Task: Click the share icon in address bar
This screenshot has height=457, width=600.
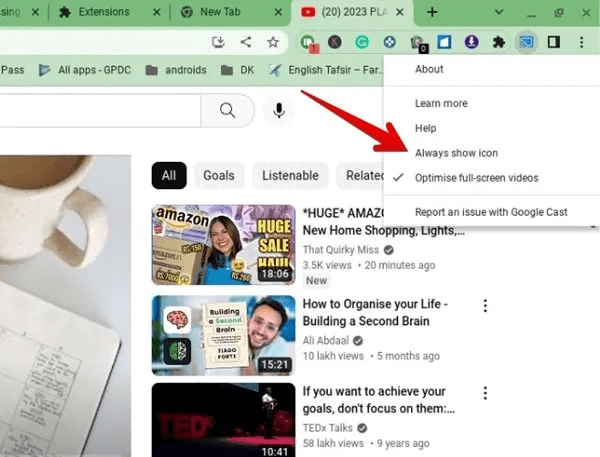Action: 246,42
